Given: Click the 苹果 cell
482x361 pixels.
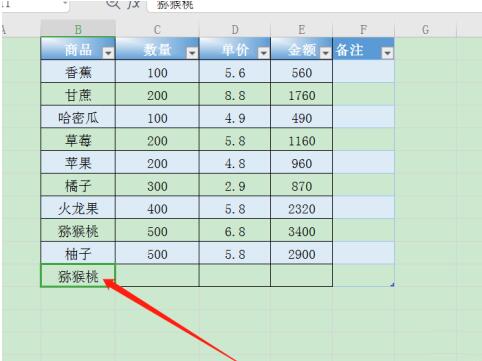Looking at the screenshot, I should 78,163.
